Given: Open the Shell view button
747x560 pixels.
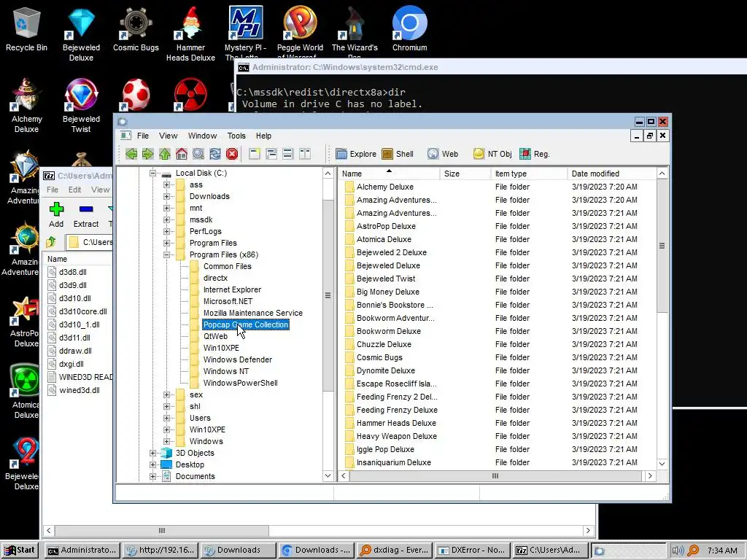Looking at the screenshot, I should [398, 154].
